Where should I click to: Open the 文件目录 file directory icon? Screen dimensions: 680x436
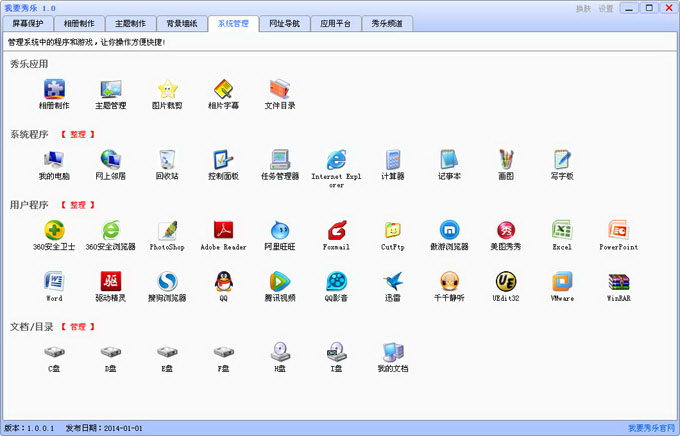280,89
